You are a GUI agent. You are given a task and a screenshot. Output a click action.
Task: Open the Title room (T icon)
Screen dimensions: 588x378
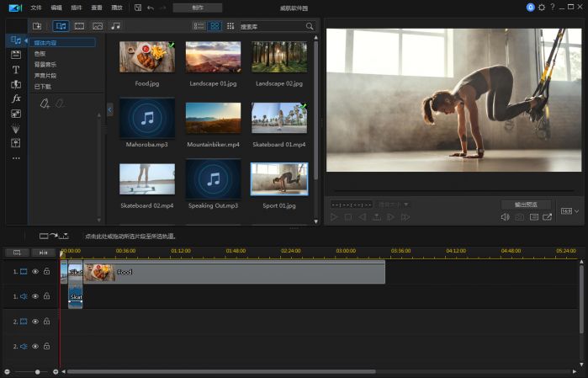(15, 69)
